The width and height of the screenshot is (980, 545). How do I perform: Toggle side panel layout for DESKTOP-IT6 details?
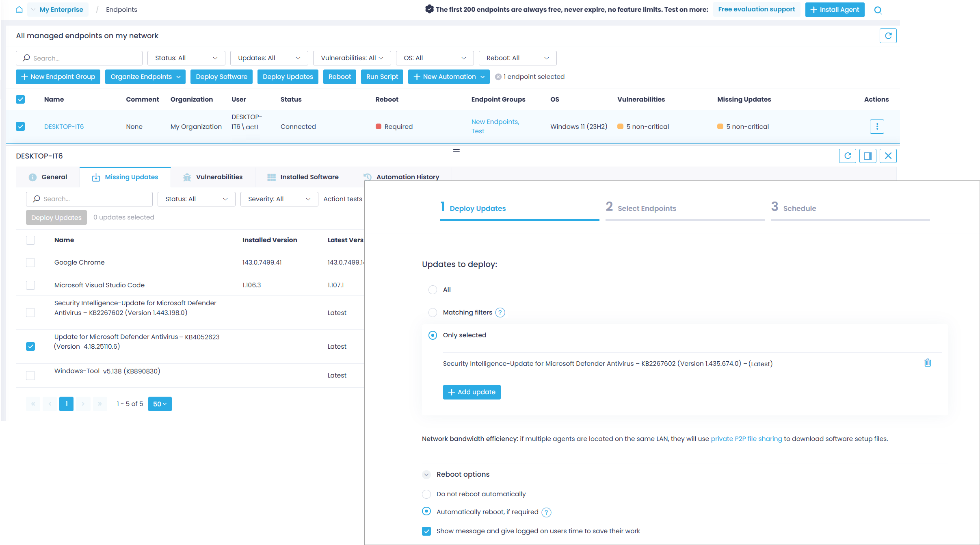point(868,156)
